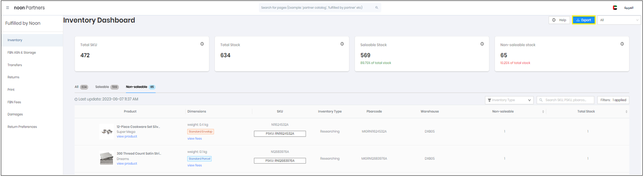The height and width of the screenshot is (177, 644).
Task: Switch language to Arabic
Action: point(629,8)
